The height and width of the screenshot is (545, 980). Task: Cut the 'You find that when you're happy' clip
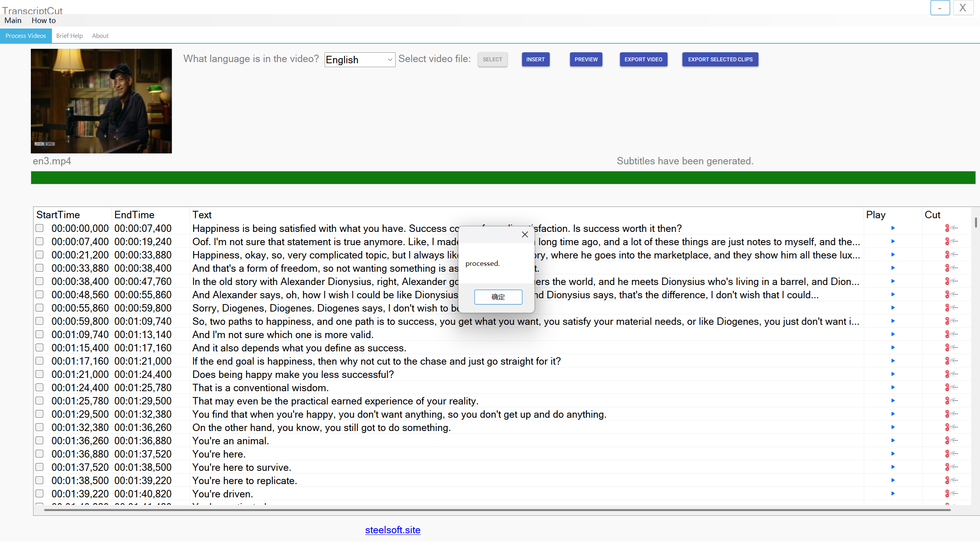click(x=951, y=414)
